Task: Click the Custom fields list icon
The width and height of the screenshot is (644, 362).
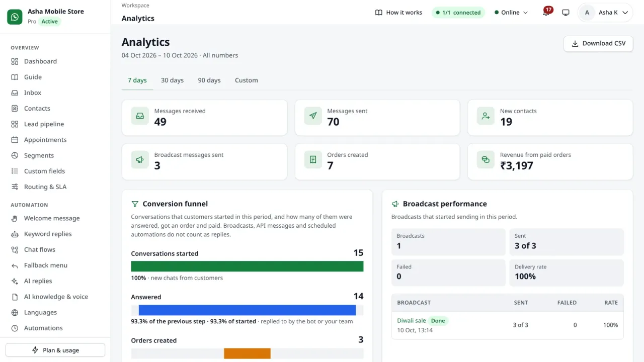Action: coord(15,171)
